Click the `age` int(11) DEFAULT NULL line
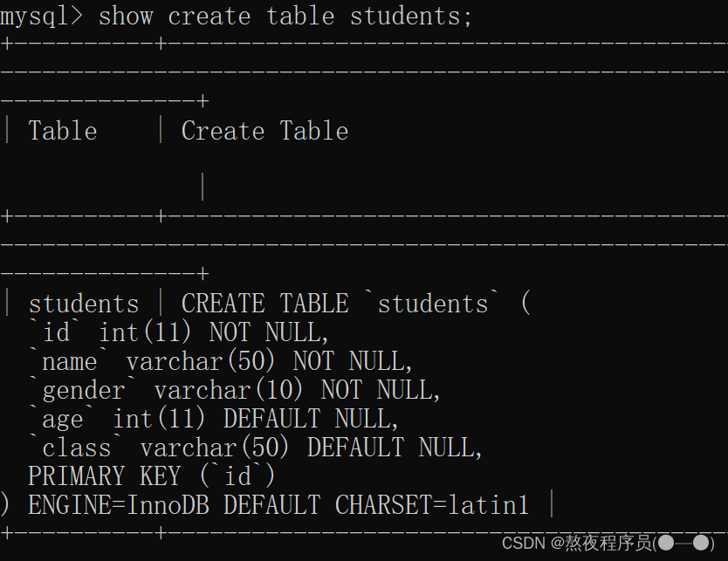The width and height of the screenshot is (728, 561). (x=214, y=419)
